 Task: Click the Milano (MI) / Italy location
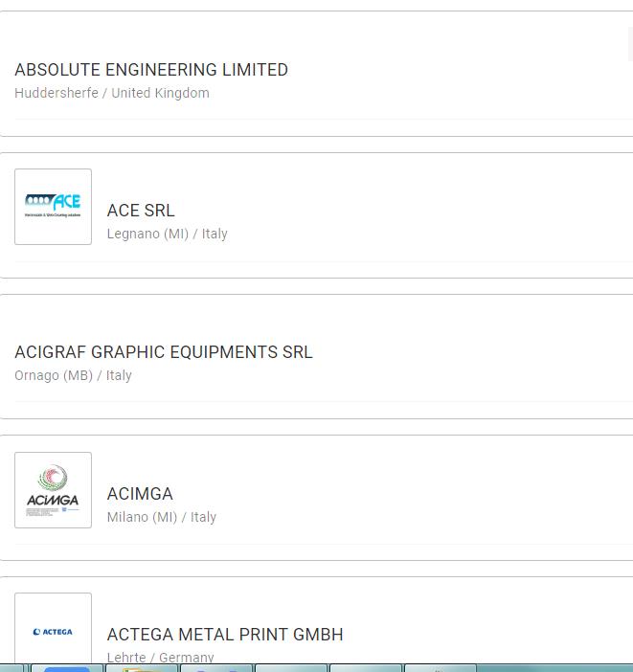(x=162, y=518)
